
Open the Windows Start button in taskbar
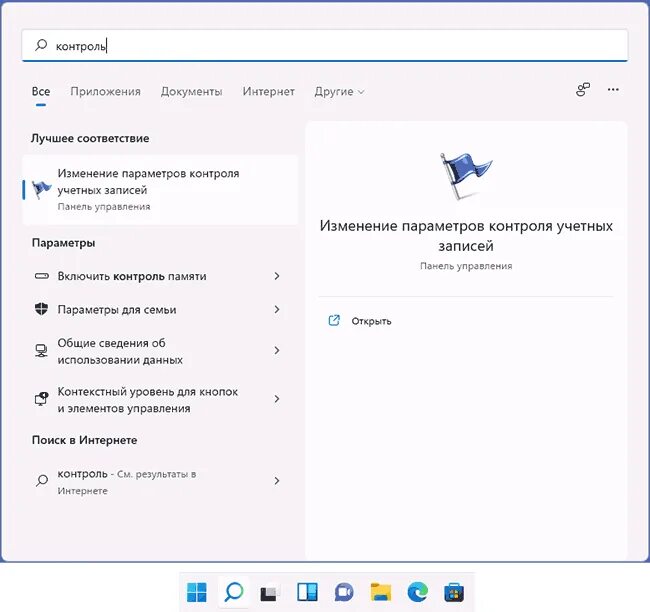pos(197,592)
